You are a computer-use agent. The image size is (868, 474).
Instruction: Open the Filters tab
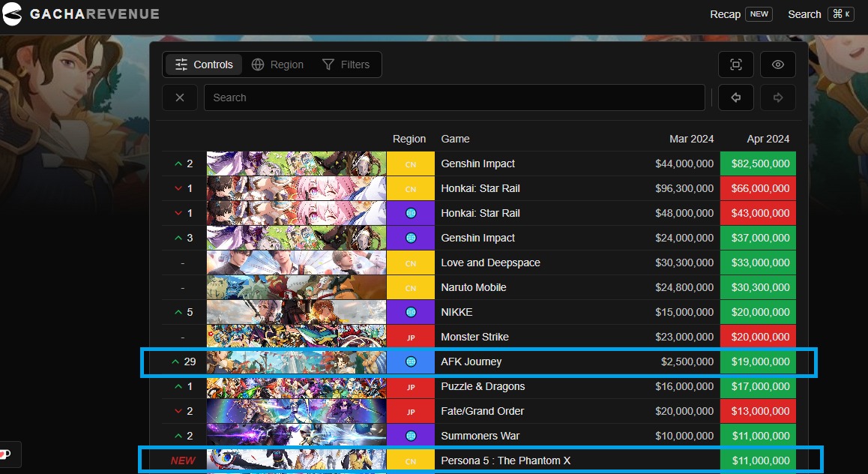[346, 64]
